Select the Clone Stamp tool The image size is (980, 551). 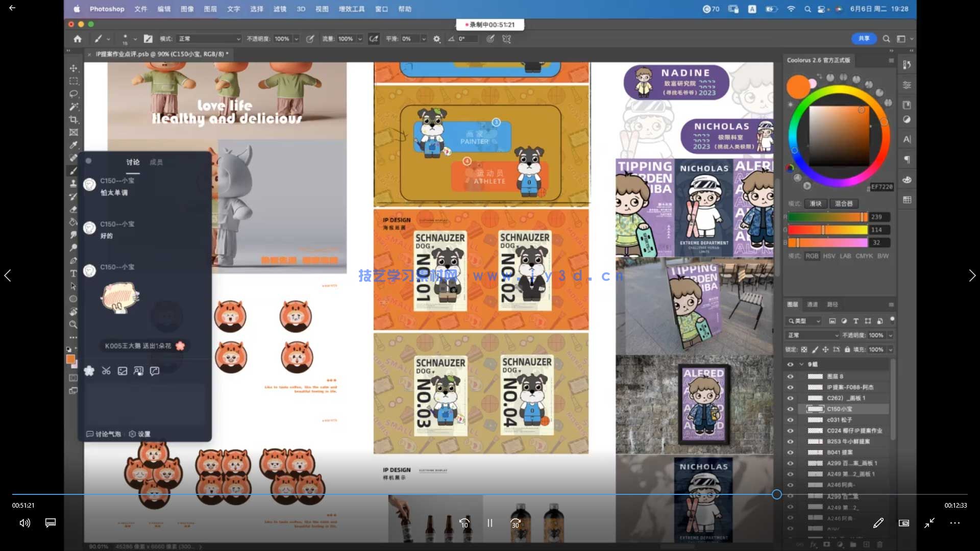pyautogui.click(x=73, y=184)
